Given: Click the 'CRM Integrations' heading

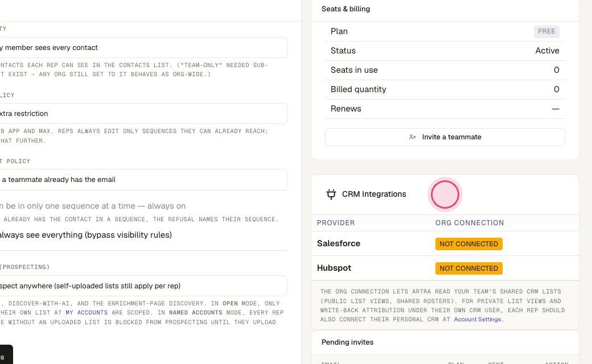Looking at the screenshot, I should 374,194.
